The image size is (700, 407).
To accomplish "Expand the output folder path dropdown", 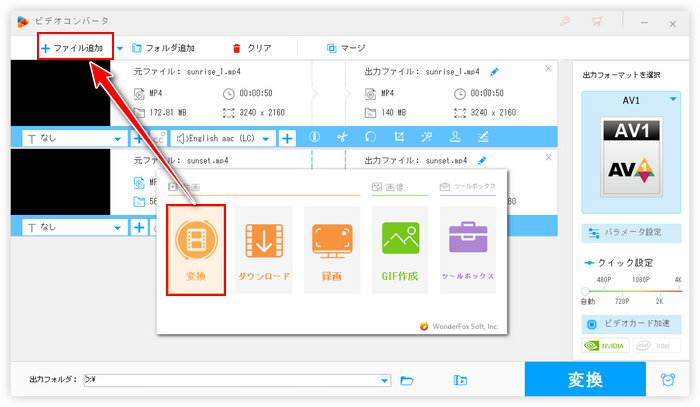I will (384, 380).
